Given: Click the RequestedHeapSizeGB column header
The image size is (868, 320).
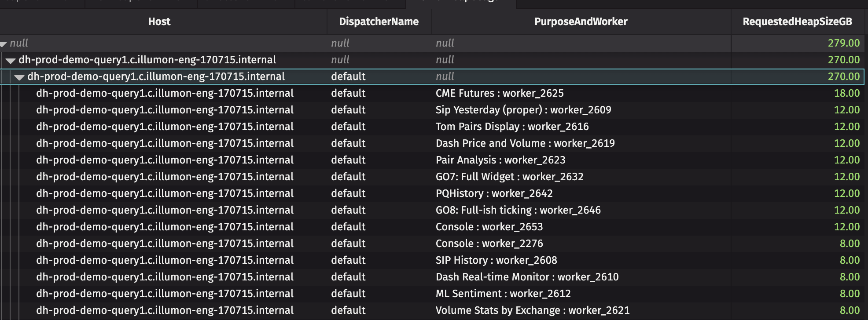Looking at the screenshot, I should 797,22.
